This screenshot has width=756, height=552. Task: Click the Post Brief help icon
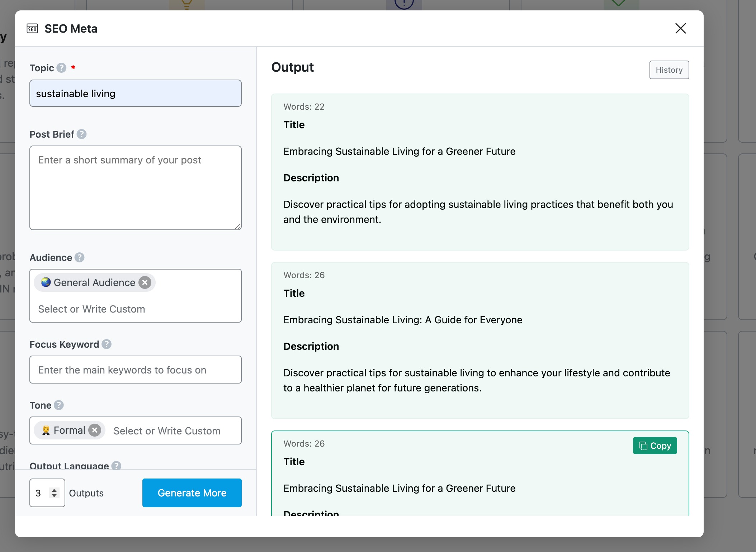(x=81, y=134)
